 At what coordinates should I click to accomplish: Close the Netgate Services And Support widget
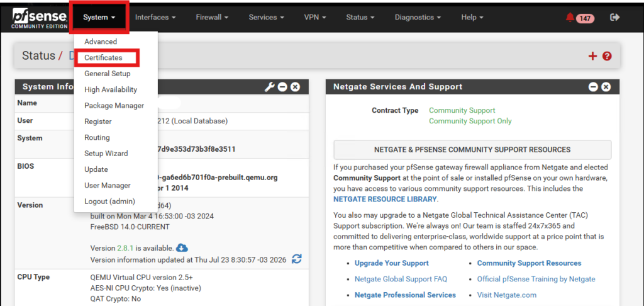click(x=606, y=87)
